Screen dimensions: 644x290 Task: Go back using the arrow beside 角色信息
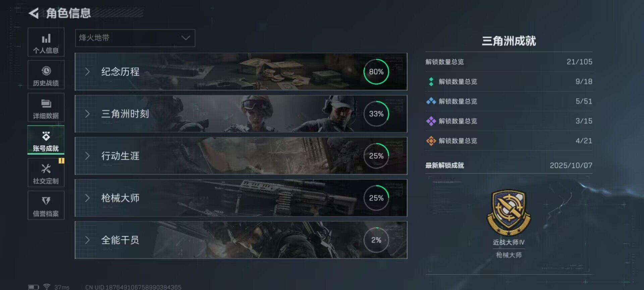pos(34,13)
